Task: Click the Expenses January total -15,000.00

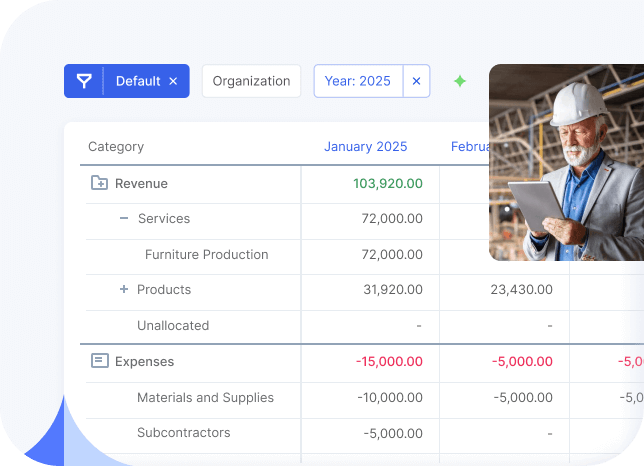Action: [x=388, y=361]
